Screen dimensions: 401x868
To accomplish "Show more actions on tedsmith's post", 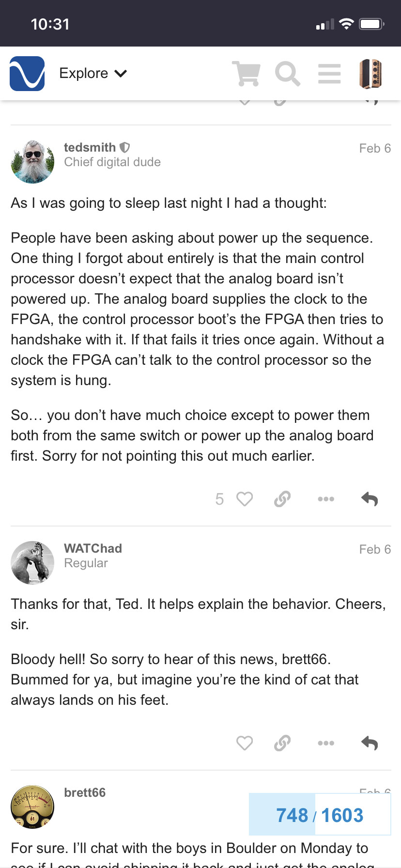I will (326, 499).
